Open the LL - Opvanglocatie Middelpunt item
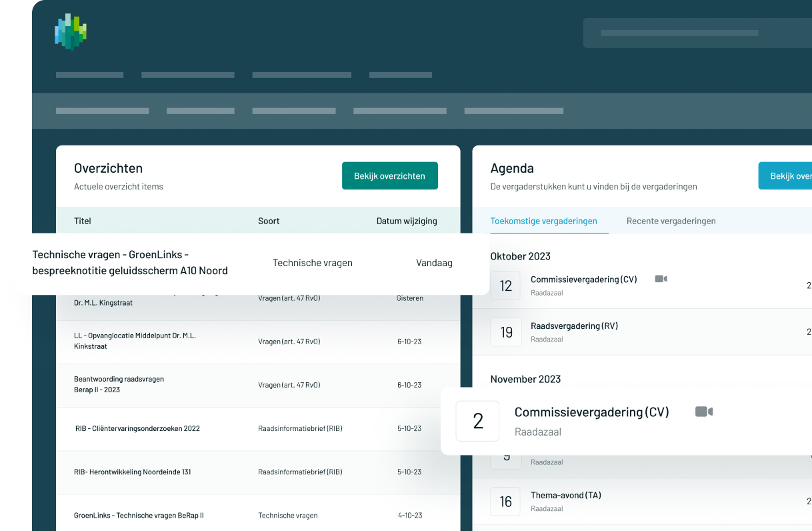This screenshot has height=531, width=812. pyautogui.click(x=135, y=341)
